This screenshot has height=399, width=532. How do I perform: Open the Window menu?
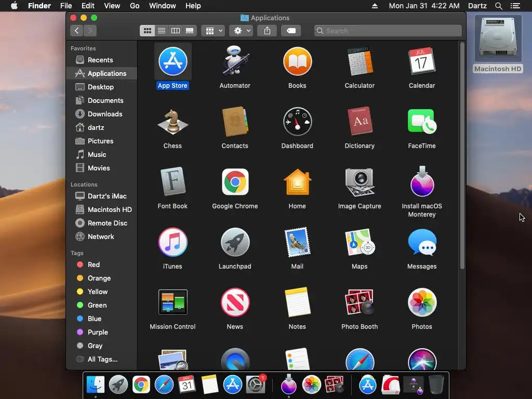tap(163, 6)
